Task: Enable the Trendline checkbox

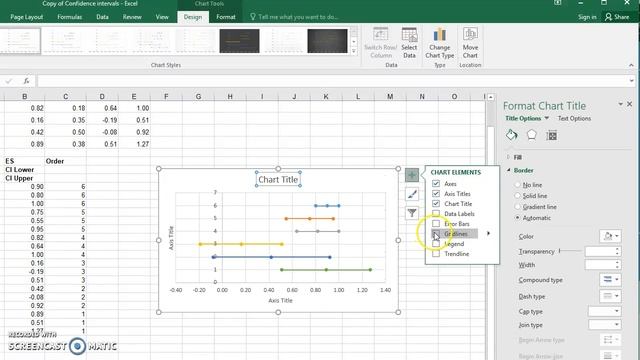Action: coord(436,253)
